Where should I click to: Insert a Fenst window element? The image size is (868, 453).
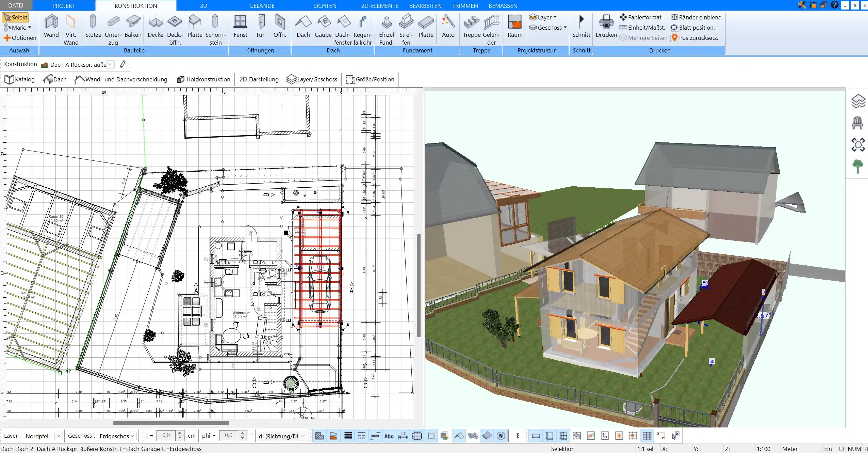coord(240,26)
